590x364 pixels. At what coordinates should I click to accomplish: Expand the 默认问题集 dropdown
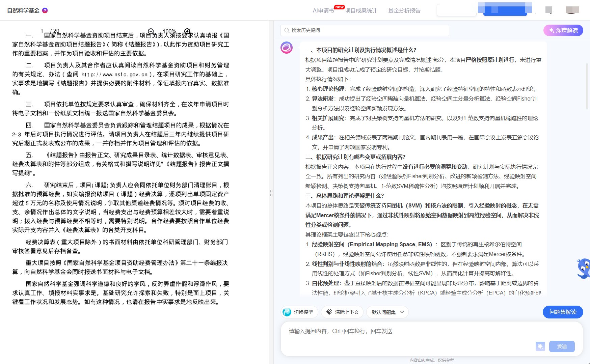(387, 312)
